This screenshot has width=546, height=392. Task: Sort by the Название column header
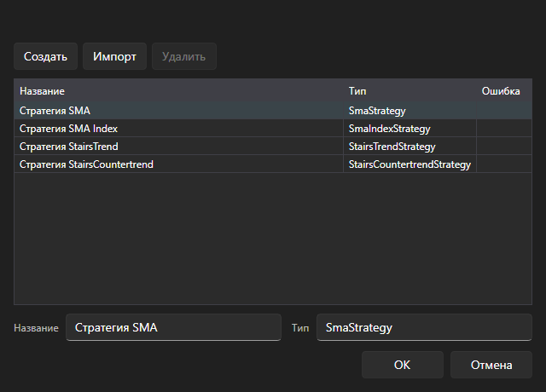click(x=178, y=91)
